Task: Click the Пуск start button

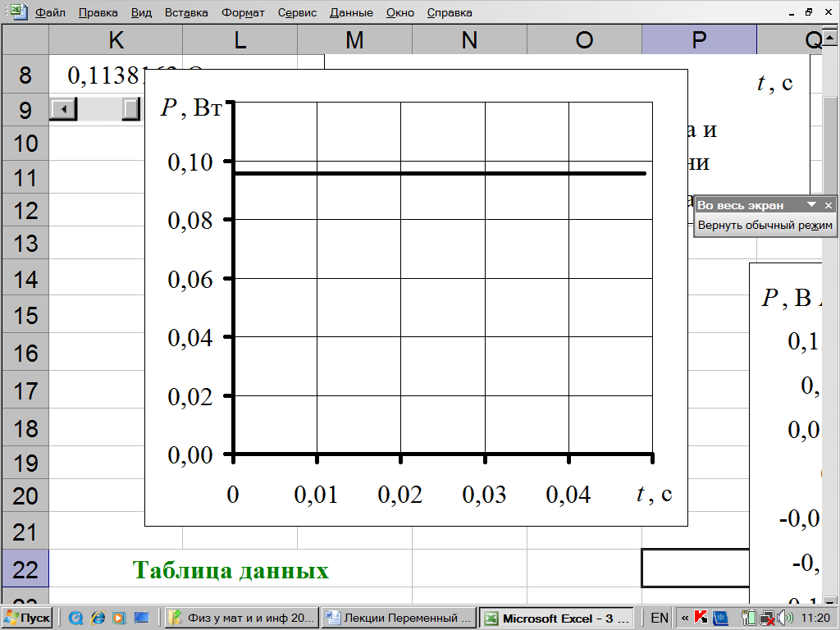Action: (28, 619)
